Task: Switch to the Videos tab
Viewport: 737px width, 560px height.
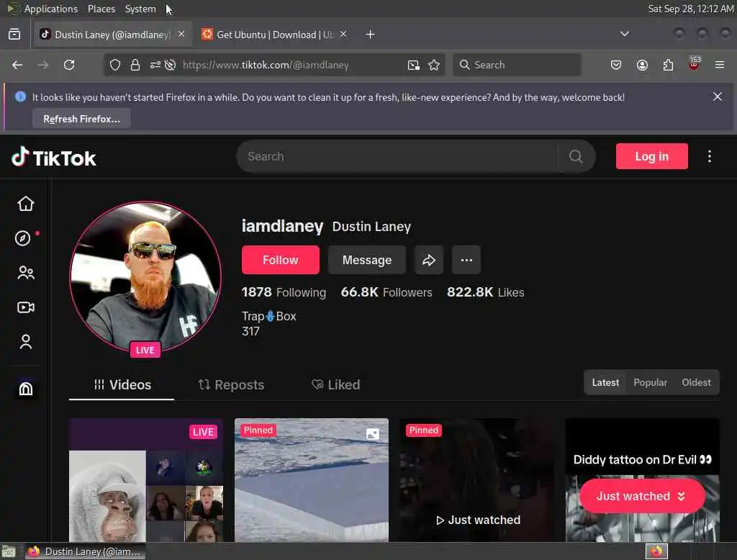Action: [x=122, y=384]
